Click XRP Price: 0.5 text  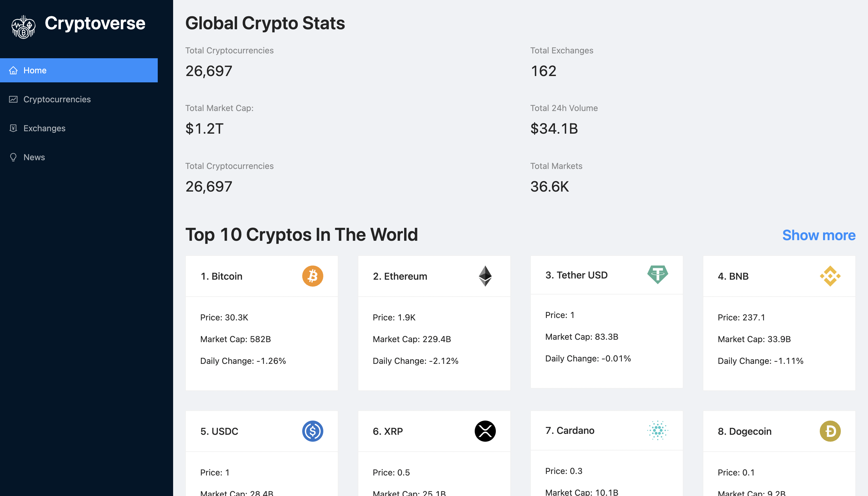coord(391,472)
